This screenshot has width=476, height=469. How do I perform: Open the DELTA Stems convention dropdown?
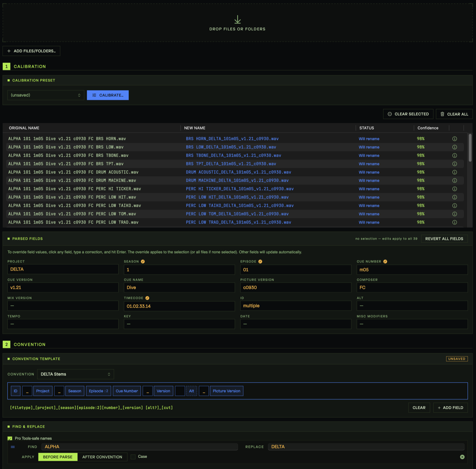point(75,374)
